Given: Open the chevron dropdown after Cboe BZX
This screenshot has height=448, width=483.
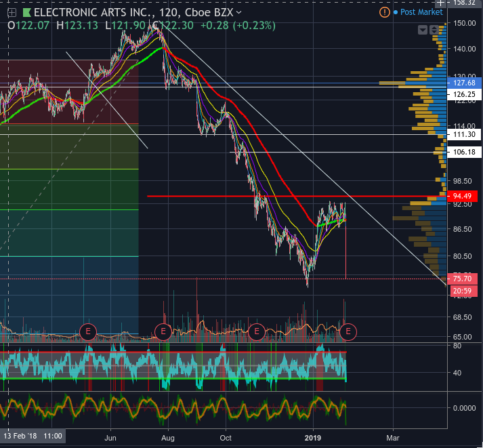Looking at the screenshot, I should pos(238,13).
